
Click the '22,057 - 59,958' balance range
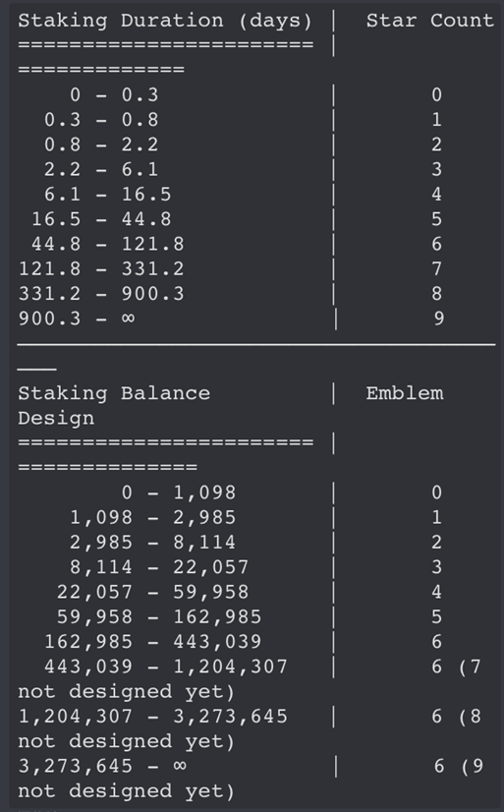tap(152, 592)
